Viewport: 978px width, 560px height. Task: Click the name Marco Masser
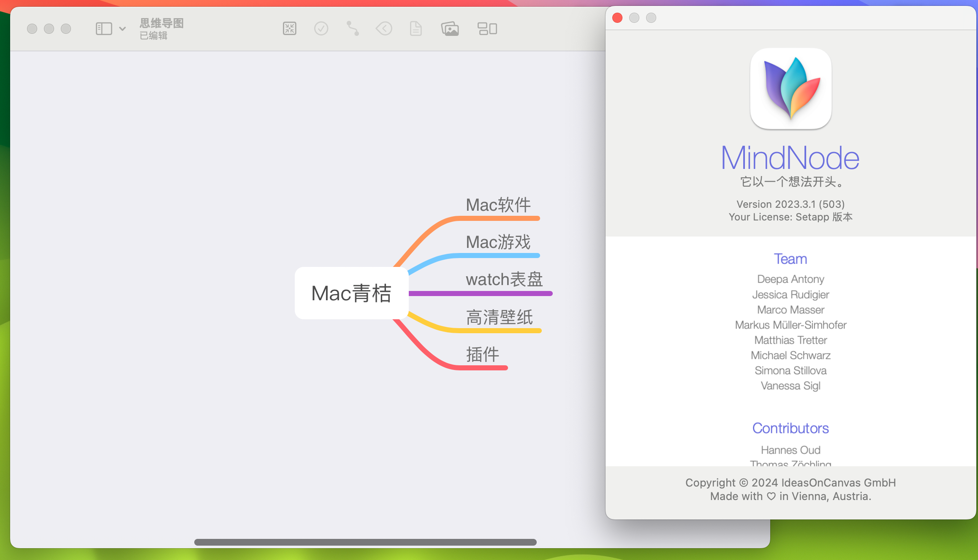point(791,310)
